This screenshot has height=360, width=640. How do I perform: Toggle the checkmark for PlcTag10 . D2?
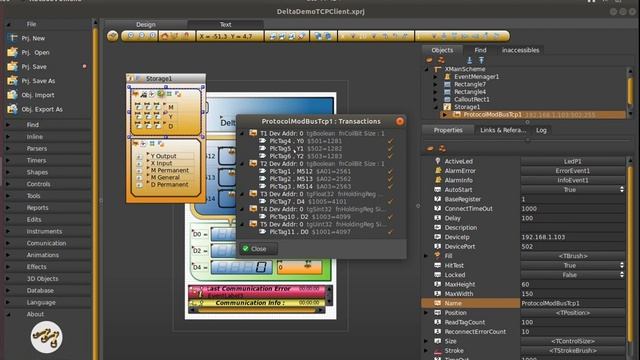tap(390, 217)
